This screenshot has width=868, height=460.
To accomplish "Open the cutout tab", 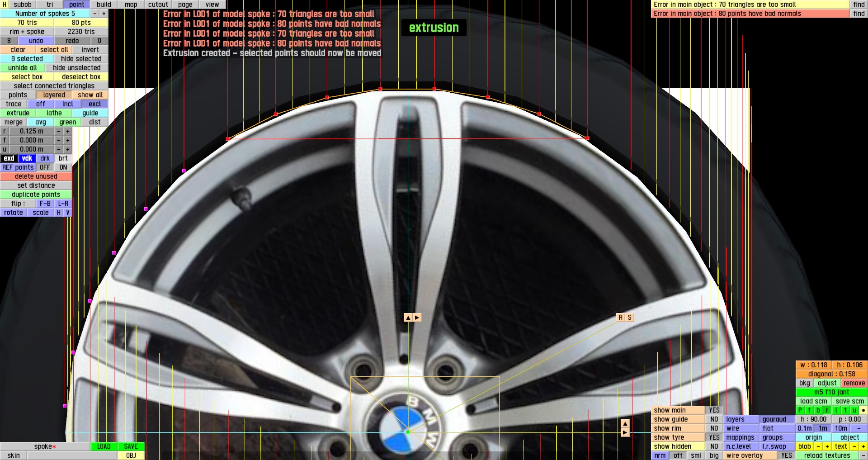I will point(158,5).
